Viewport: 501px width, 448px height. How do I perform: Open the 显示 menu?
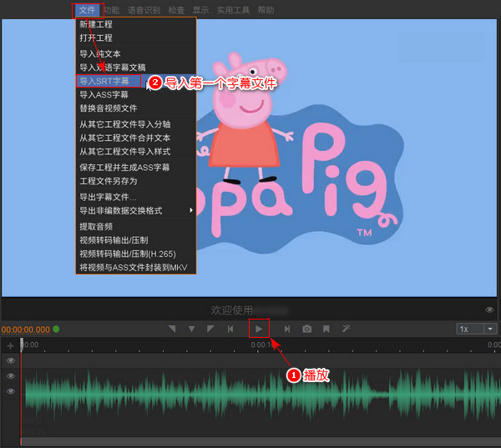click(200, 10)
